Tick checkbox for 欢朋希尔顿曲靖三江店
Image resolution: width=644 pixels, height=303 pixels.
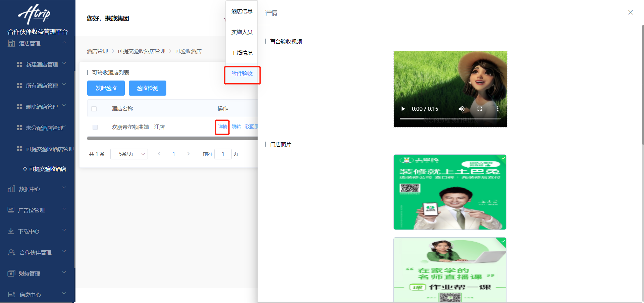pyautogui.click(x=95, y=127)
